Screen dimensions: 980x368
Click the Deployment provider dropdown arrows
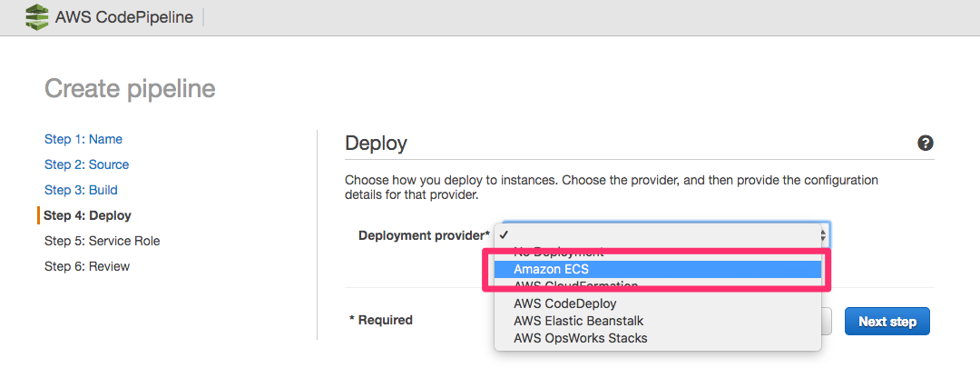point(824,235)
